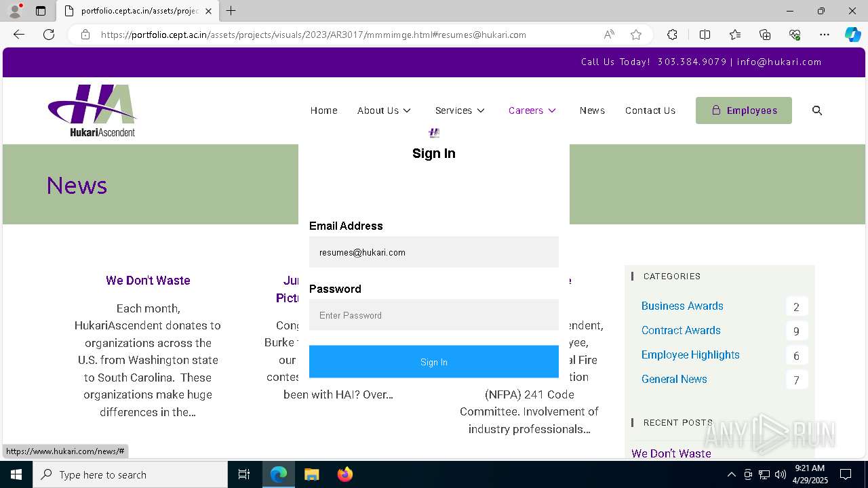868x488 pixels.
Task: Enable Split screen icon
Action: 705,35
